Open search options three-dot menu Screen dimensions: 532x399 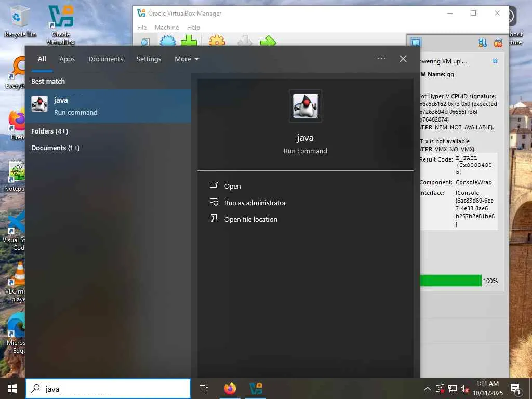pyautogui.click(x=381, y=59)
